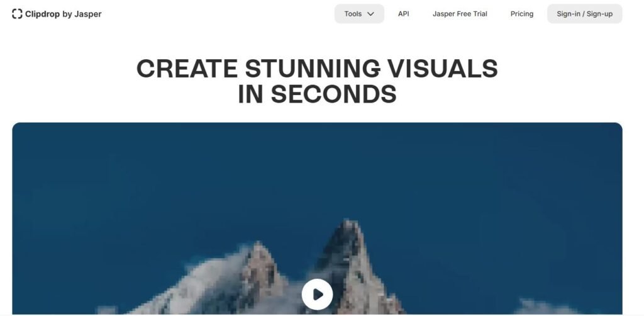Click the word Tools in the navigation bar

353,14
